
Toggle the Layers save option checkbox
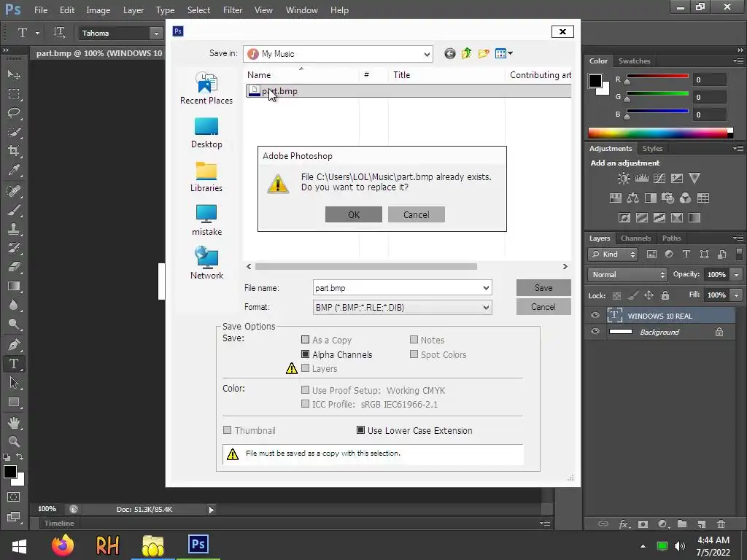coord(306,368)
